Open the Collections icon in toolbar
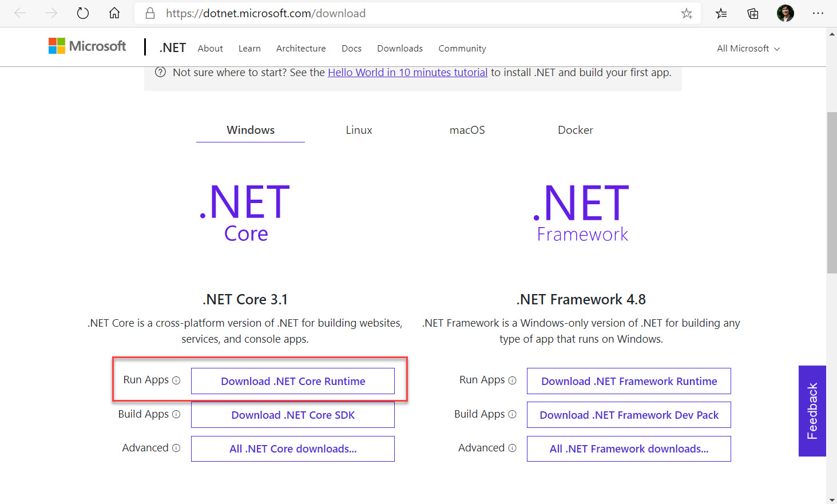The image size is (837, 504). click(x=753, y=14)
